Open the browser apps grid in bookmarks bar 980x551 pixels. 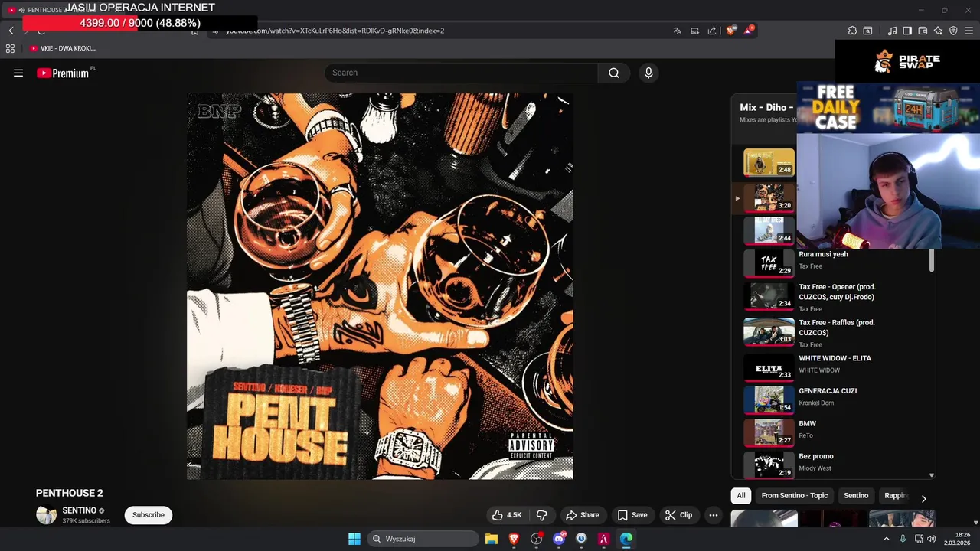coord(10,48)
